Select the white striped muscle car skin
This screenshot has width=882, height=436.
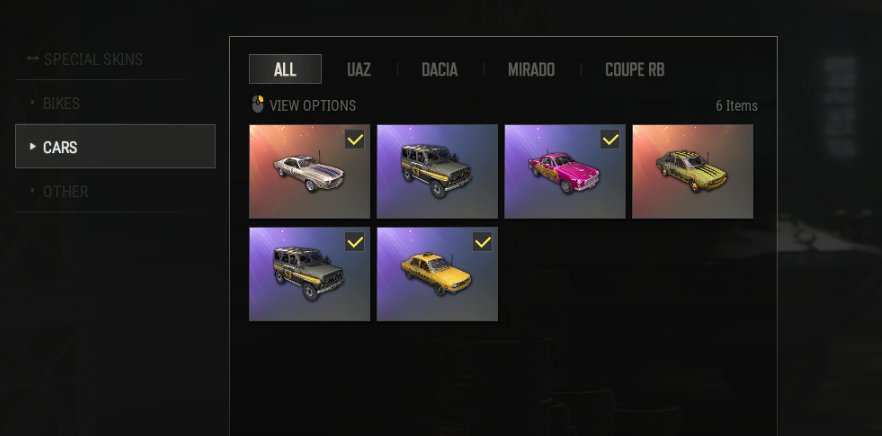(x=309, y=171)
